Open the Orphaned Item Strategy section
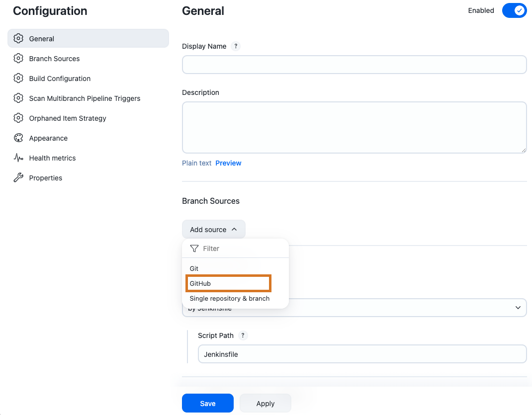 click(x=68, y=118)
